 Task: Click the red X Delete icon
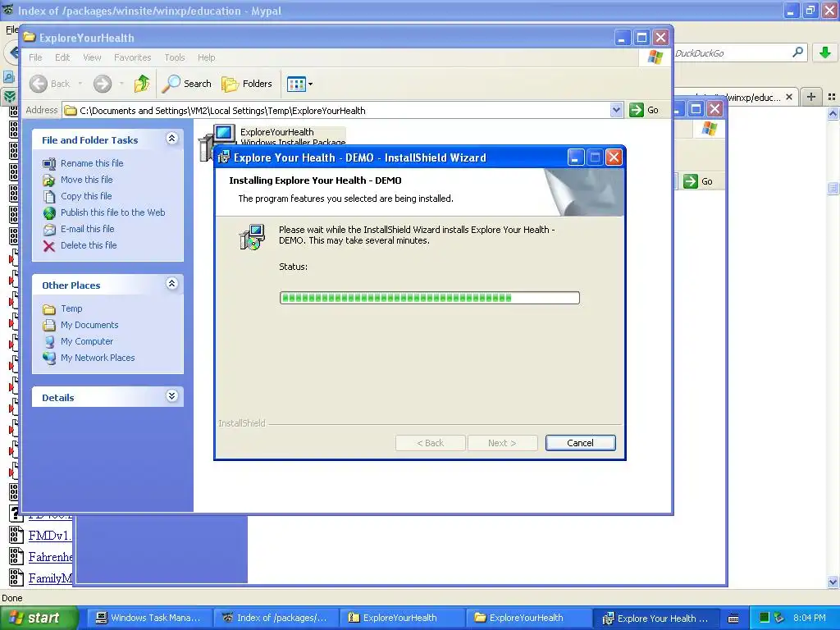pos(48,246)
